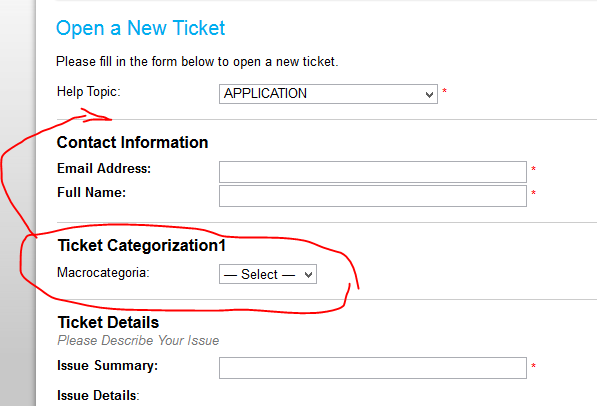This screenshot has width=597, height=406.
Task: Click the Open a New Ticket heading
Action: 140,28
